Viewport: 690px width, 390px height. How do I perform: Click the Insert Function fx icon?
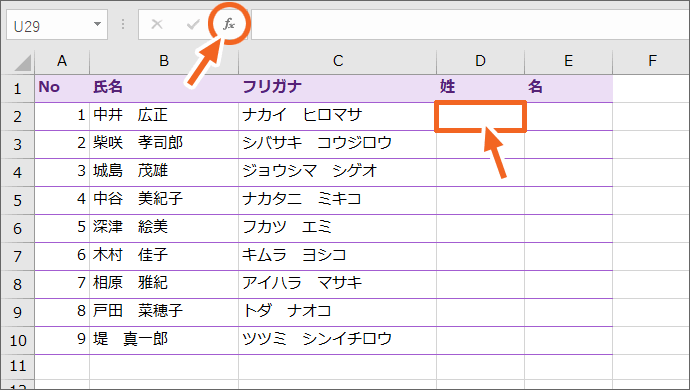coord(229,24)
